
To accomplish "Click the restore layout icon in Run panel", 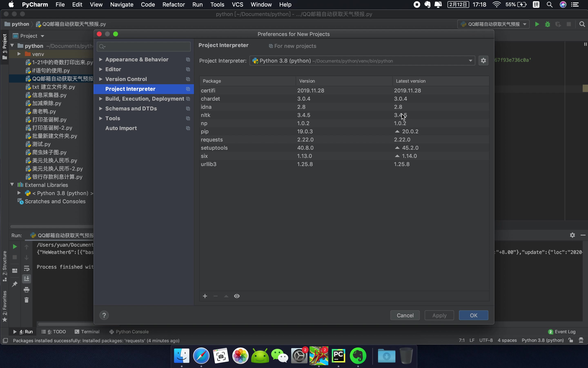I will point(14,271).
